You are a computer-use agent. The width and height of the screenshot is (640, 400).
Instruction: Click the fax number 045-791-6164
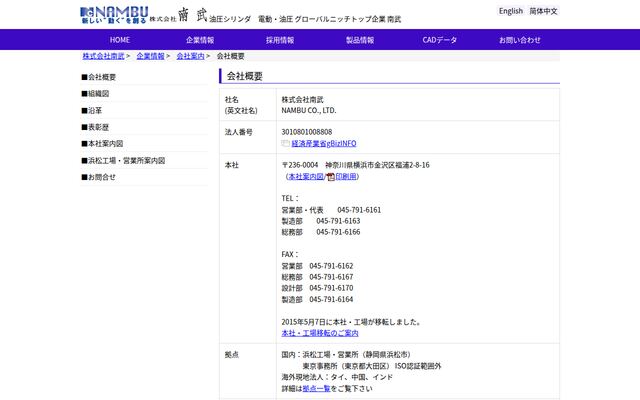pos(331,300)
